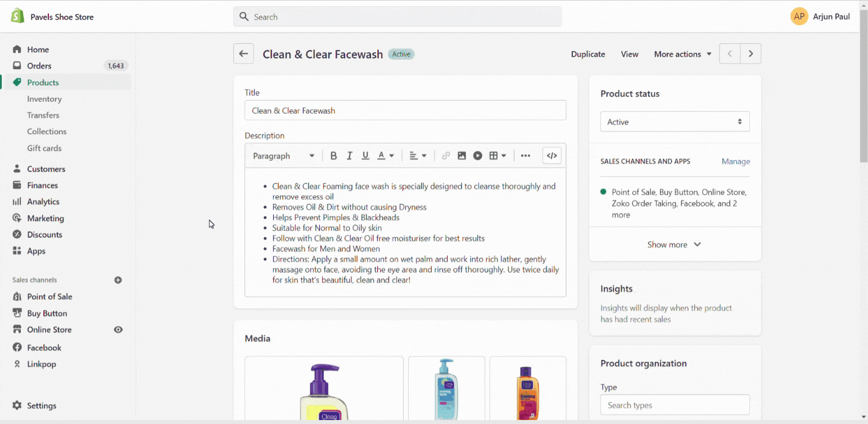Go to Inventory sub-menu
This screenshot has width=868, height=424.
(x=44, y=99)
